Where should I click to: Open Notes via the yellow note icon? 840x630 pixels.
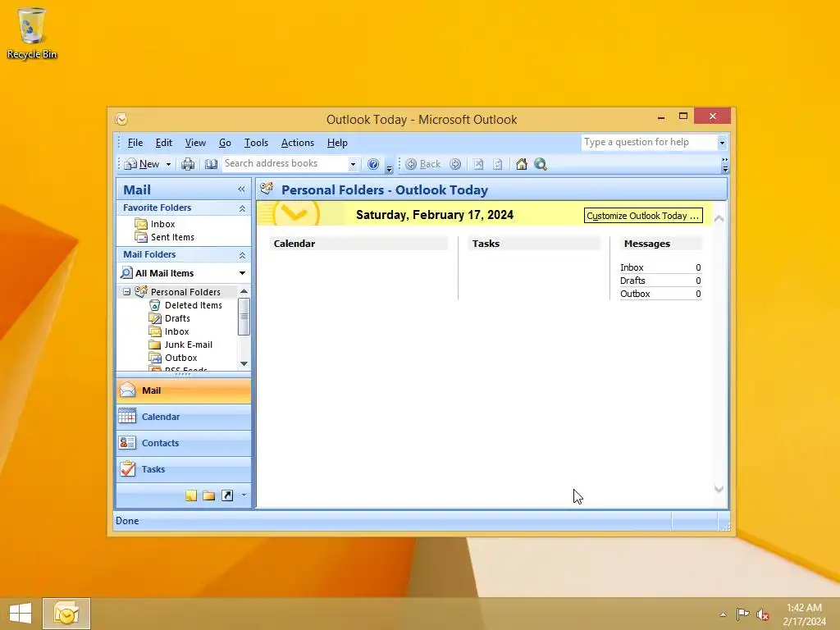point(190,495)
